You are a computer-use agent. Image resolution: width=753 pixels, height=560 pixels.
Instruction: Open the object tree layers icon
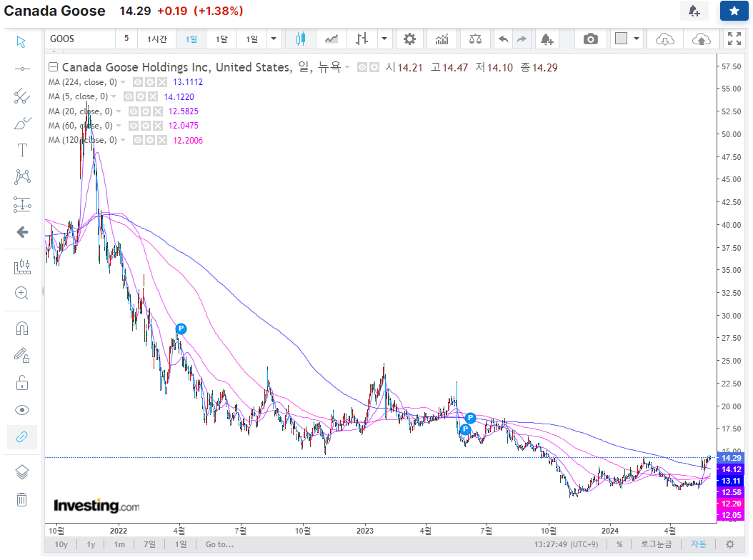click(22, 472)
